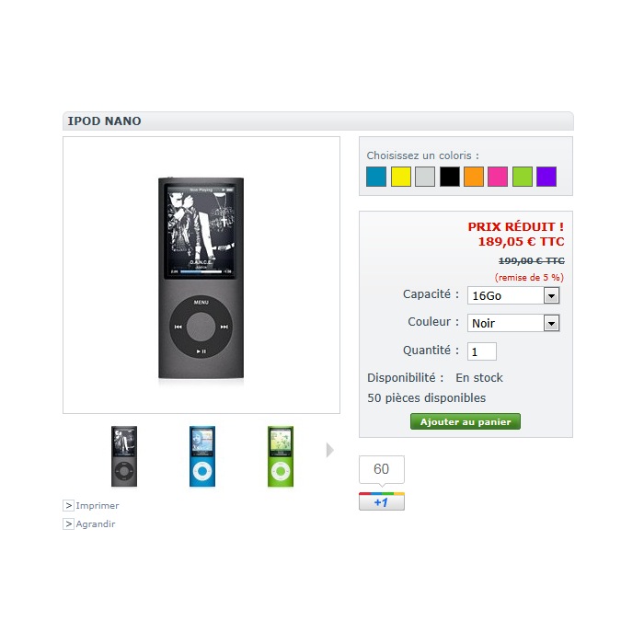Pick the pink color swatch
The height and width of the screenshot is (644, 644).
498,177
